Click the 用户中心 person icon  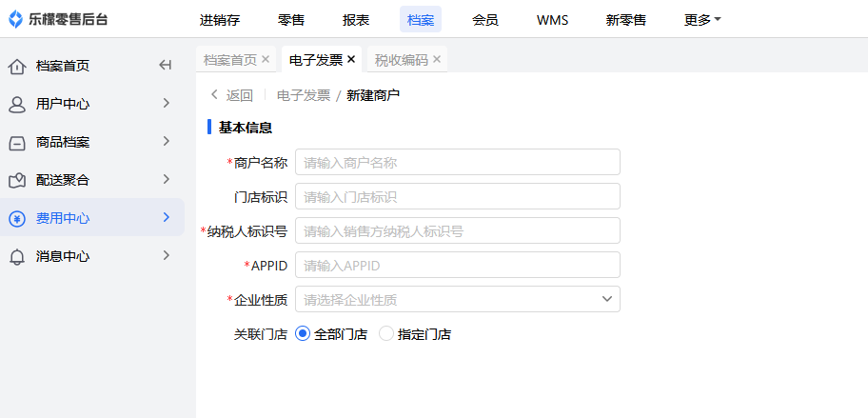[x=17, y=104]
